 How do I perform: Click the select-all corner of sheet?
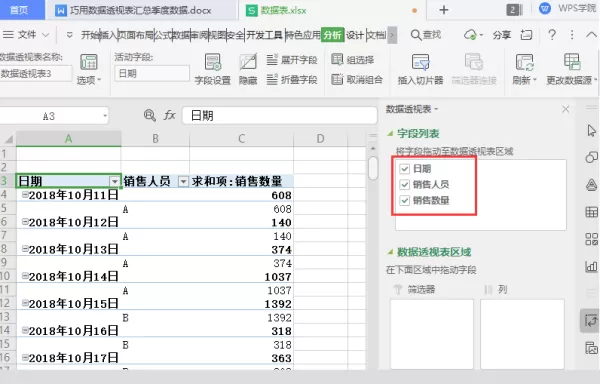8,138
